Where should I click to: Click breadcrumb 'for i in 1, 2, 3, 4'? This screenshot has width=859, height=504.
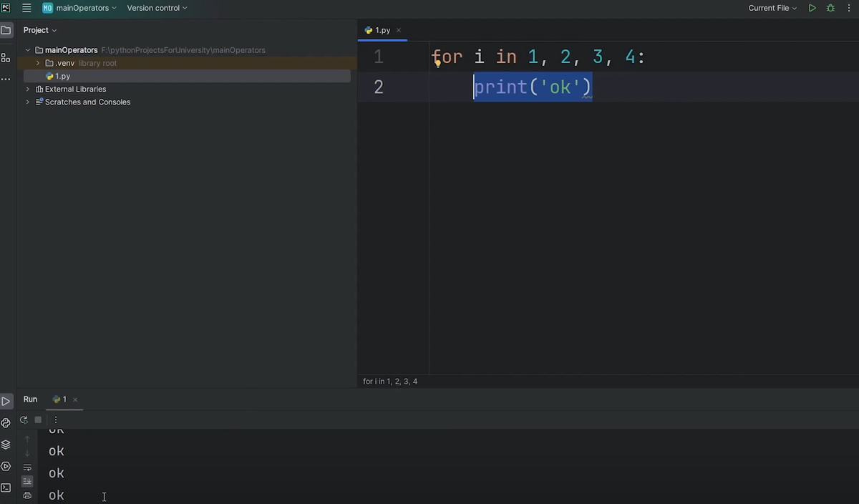(390, 382)
